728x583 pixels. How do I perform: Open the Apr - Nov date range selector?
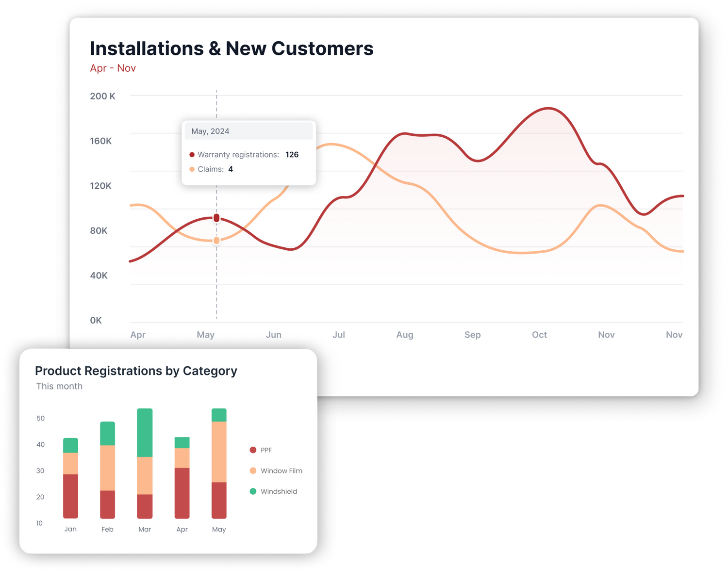pos(113,68)
